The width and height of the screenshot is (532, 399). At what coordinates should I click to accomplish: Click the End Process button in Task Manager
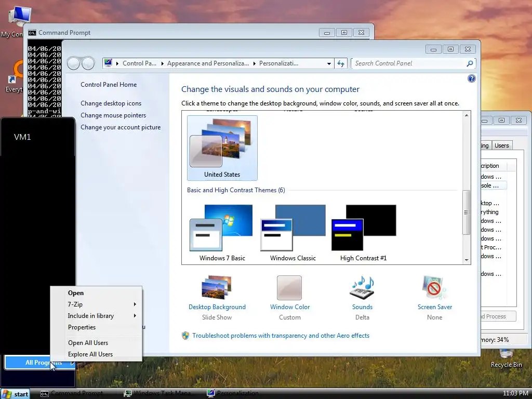(x=498, y=316)
